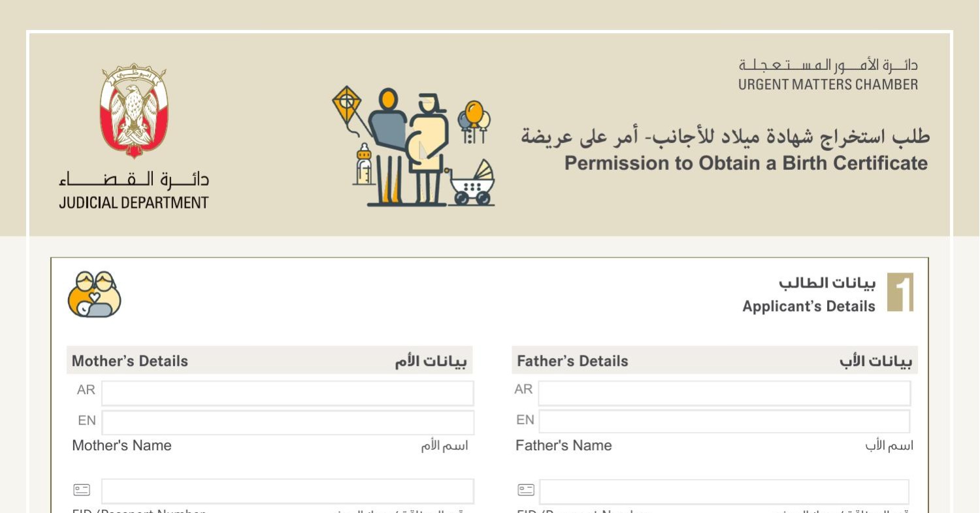Focus the Father's Name English (EN) field
The image size is (980, 513).
pyautogui.click(x=724, y=422)
